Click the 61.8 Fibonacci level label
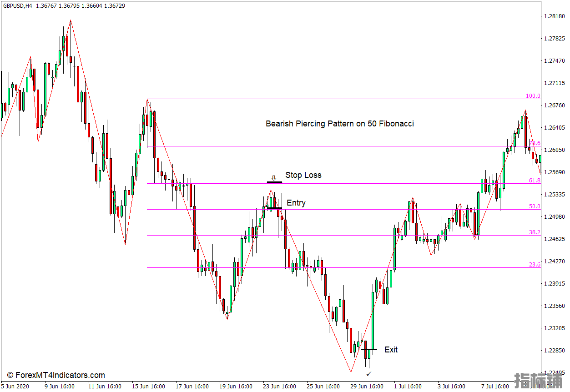The image size is (570, 392). click(535, 181)
